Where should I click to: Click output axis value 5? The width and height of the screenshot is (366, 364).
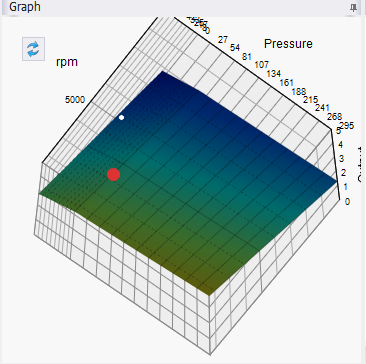click(338, 131)
